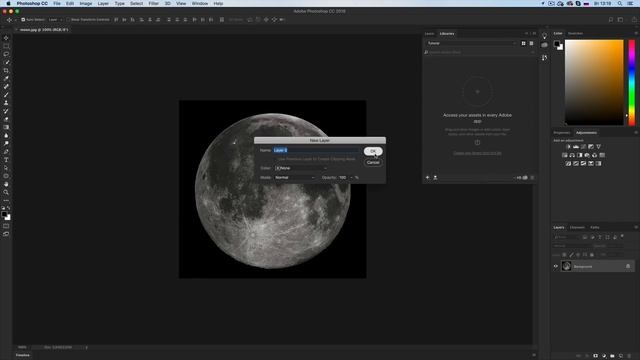Click inside the orange color field
This screenshot has height=360, width=640.
point(594,82)
